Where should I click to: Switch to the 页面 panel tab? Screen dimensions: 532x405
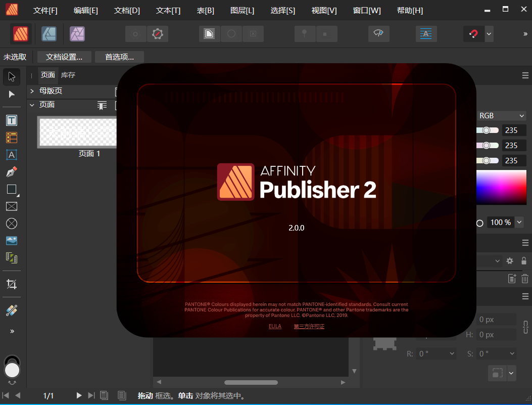tap(48, 75)
